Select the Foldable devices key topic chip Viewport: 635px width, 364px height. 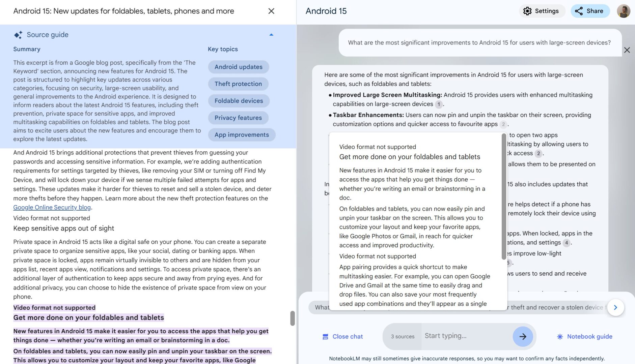[239, 101]
